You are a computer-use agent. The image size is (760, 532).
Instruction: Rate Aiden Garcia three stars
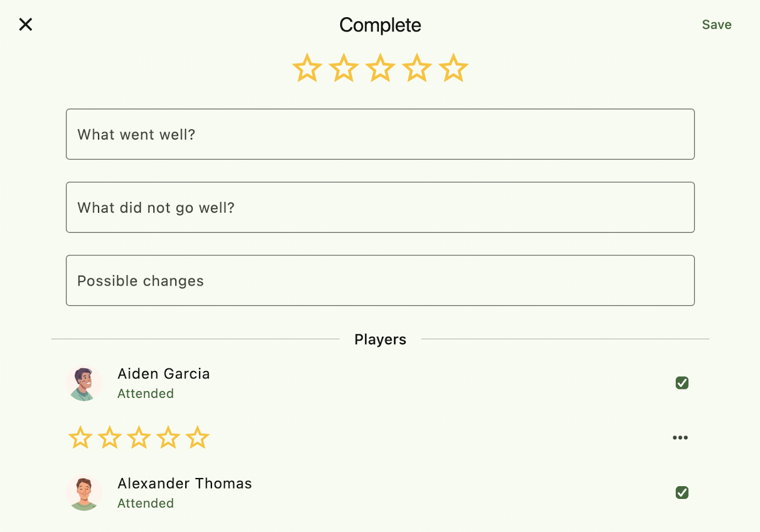[x=139, y=438]
